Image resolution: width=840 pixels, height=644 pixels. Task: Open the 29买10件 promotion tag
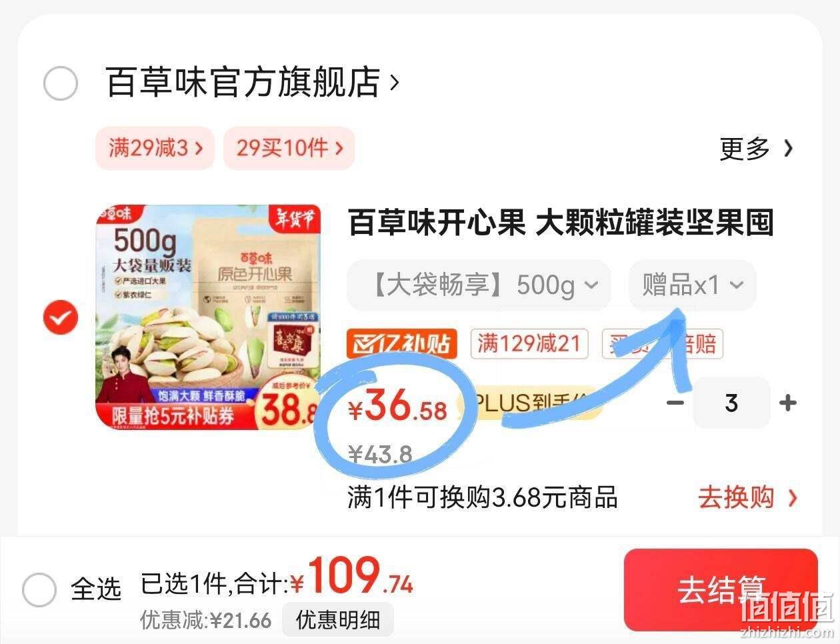pos(289,148)
